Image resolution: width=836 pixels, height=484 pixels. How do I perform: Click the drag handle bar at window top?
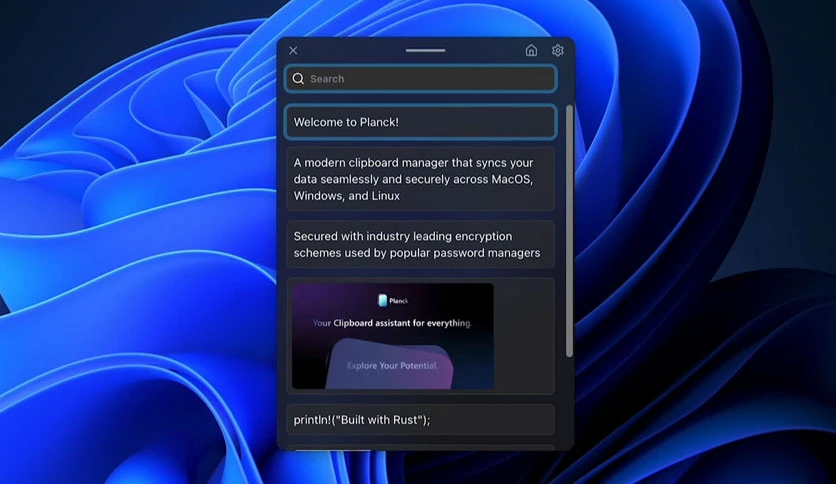pos(425,50)
